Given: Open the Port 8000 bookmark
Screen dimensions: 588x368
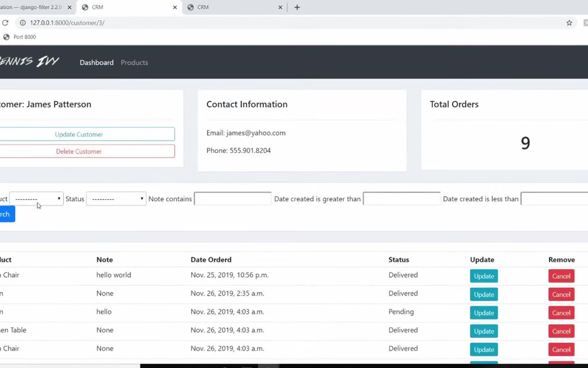Looking at the screenshot, I should [x=20, y=37].
